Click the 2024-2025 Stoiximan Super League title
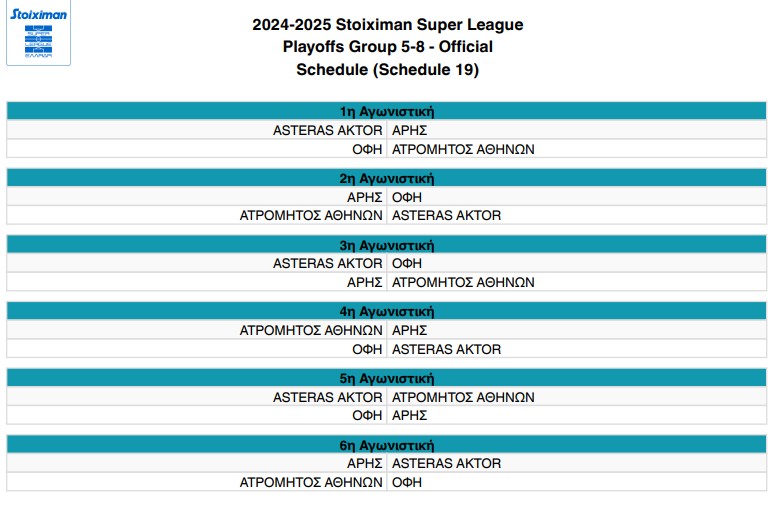783x525 pixels. tap(387, 25)
